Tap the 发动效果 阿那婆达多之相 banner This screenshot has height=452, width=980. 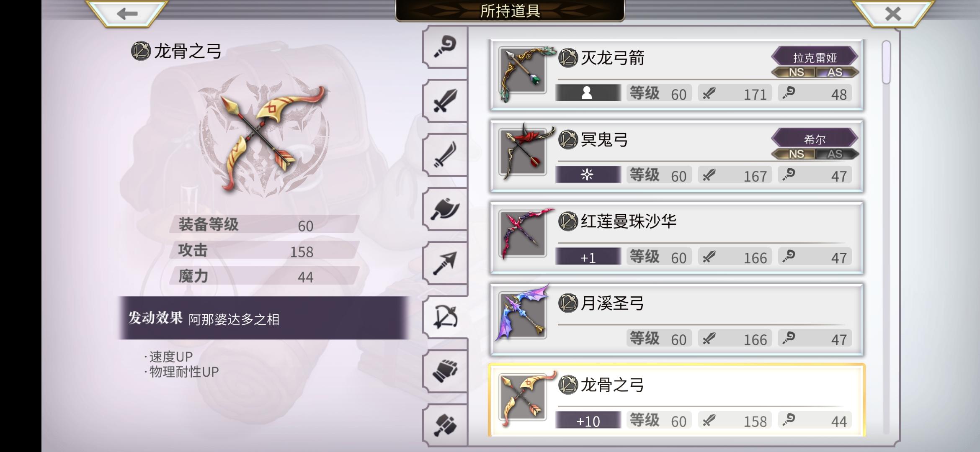pyautogui.click(x=264, y=318)
